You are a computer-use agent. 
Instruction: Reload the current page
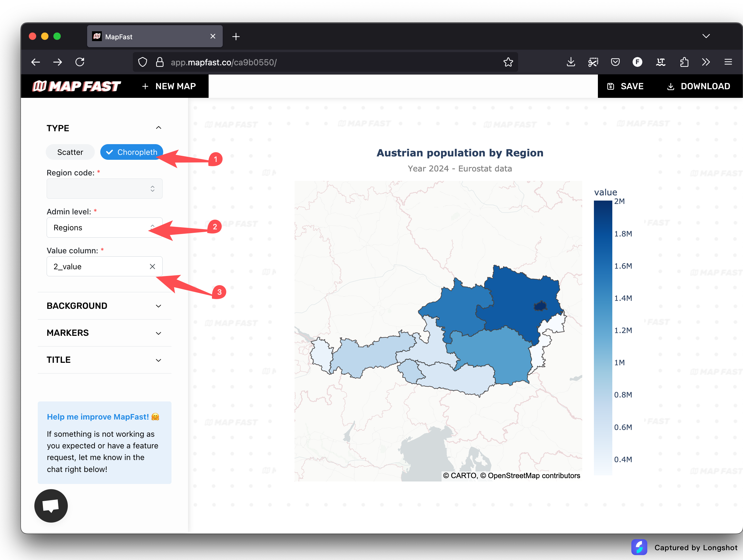pos(80,62)
